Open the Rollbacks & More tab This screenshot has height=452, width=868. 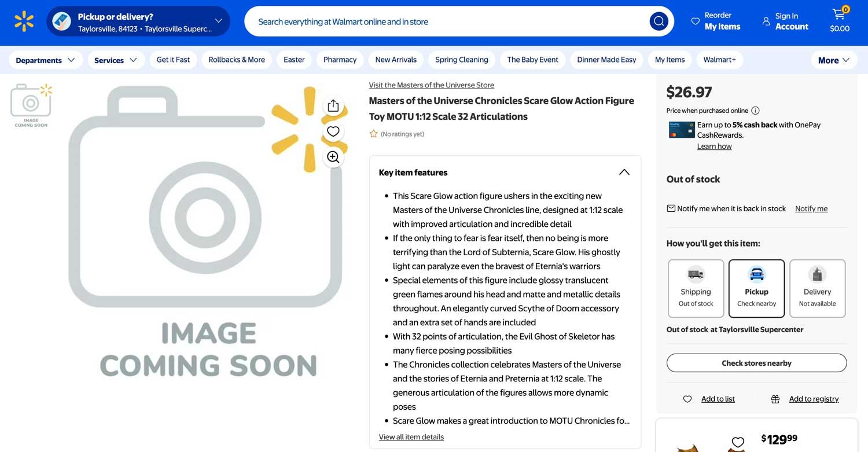pyautogui.click(x=236, y=60)
